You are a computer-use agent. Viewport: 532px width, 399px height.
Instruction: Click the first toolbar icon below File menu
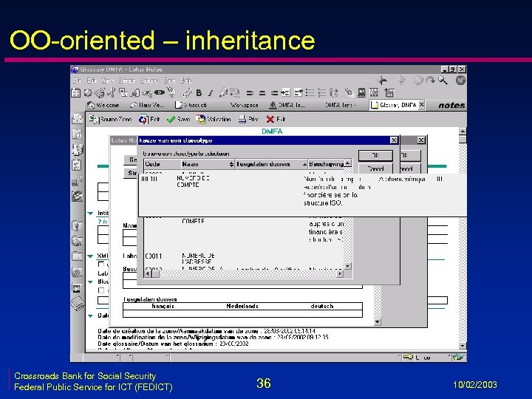coord(75,92)
